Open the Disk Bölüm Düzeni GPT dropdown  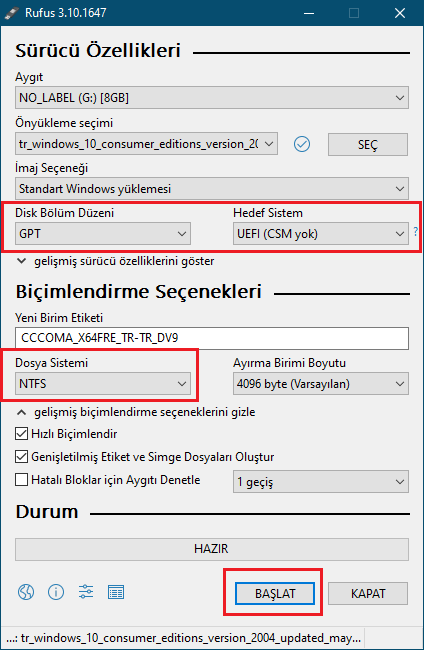click(103, 234)
